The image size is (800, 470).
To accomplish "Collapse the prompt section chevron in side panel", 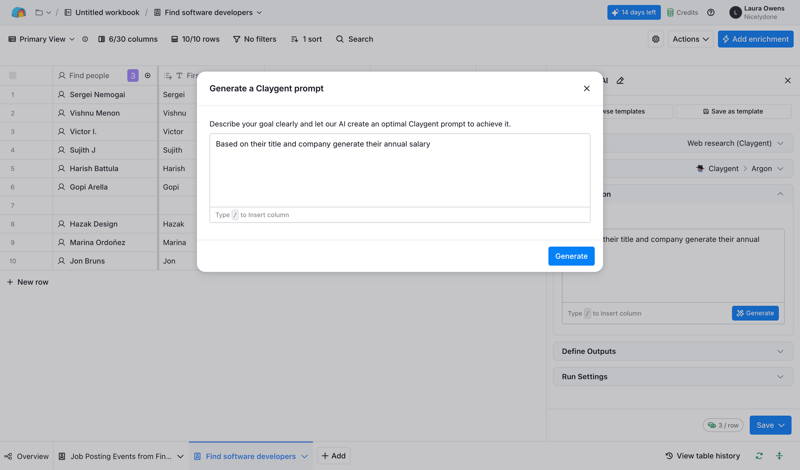I will coord(780,194).
